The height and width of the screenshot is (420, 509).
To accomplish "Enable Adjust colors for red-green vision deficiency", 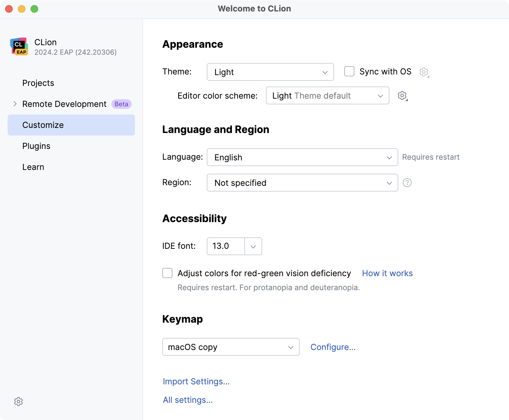I will [167, 273].
